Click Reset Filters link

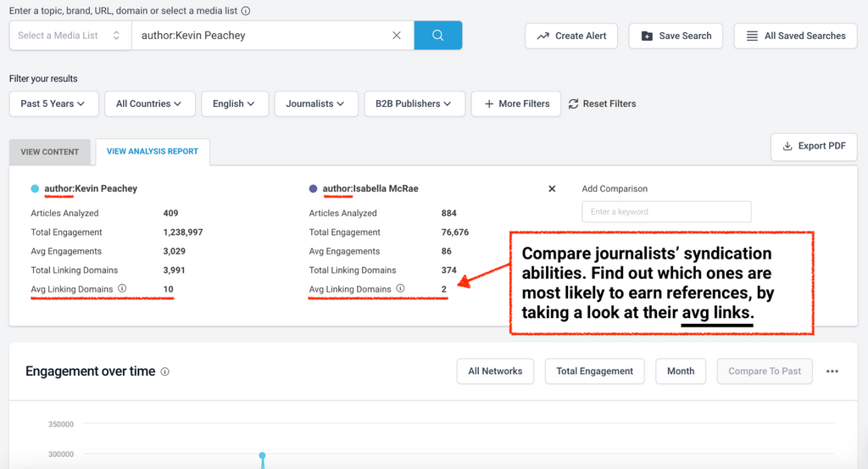click(602, 103)
